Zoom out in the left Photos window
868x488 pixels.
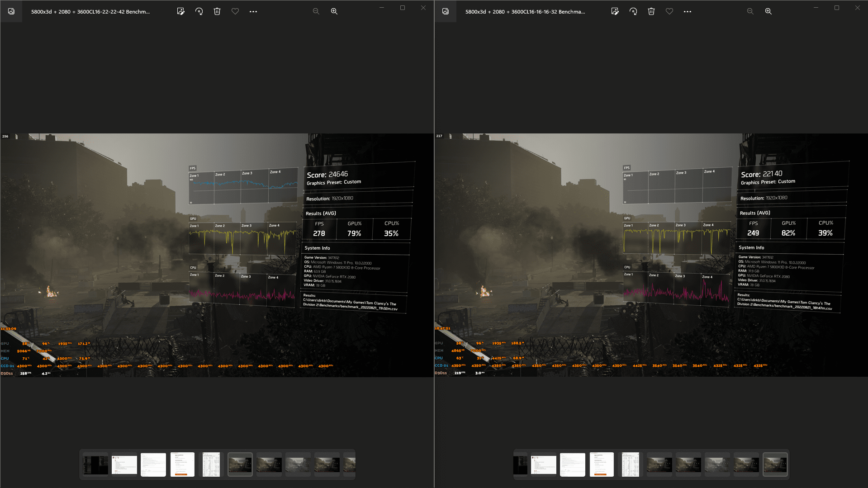pos(316,11)
